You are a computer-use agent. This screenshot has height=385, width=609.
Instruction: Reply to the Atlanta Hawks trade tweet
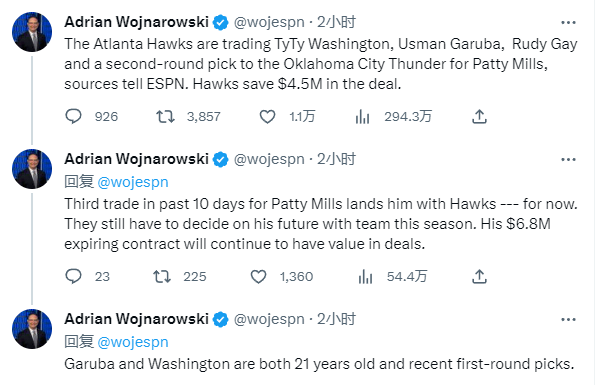(73, 116)
